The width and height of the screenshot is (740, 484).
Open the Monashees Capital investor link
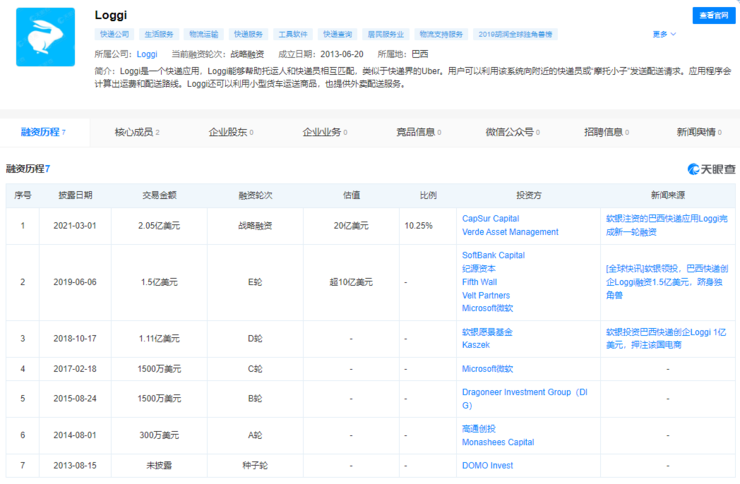click(498, 442)
